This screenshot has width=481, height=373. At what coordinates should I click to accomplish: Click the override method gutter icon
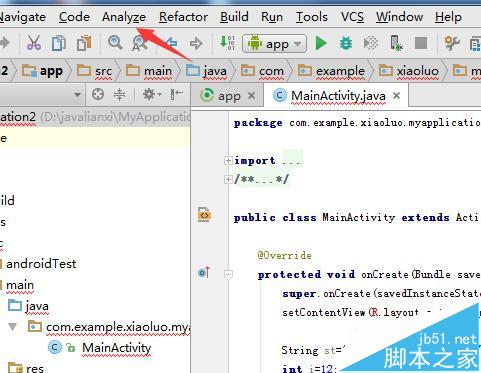[x=204, y=273]
